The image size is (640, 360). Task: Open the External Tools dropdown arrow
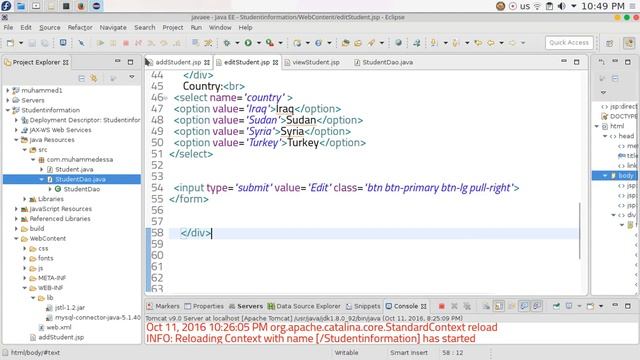[x=280, y=43]
